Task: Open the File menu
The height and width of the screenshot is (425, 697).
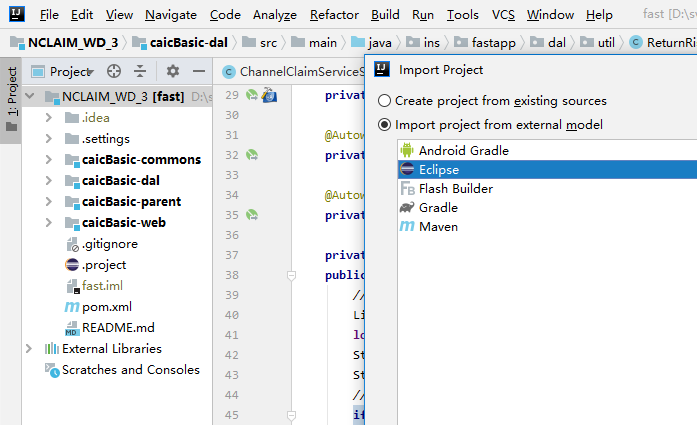Action: click(49, 15)
